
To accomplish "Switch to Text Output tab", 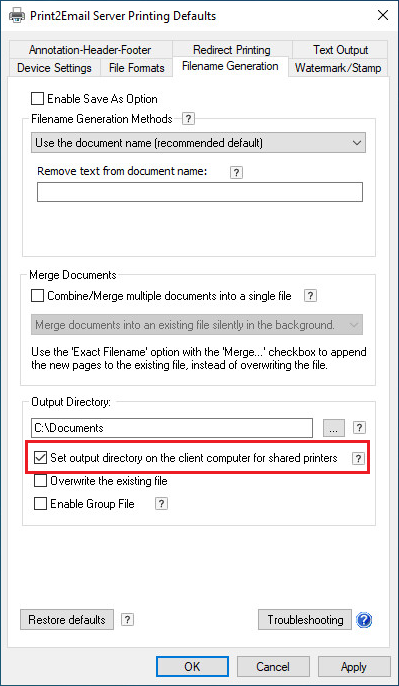I will pos(340,50).
